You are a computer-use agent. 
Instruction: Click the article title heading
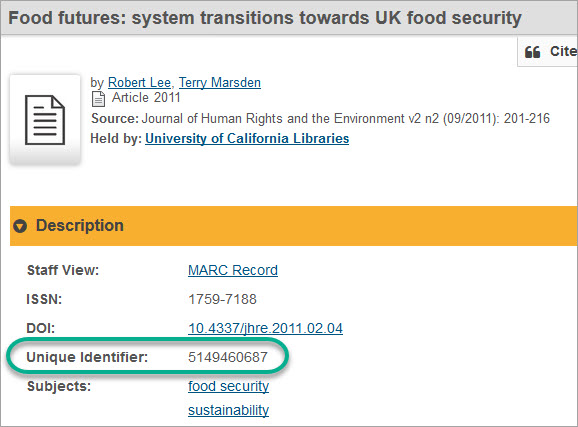click(265, 18)
